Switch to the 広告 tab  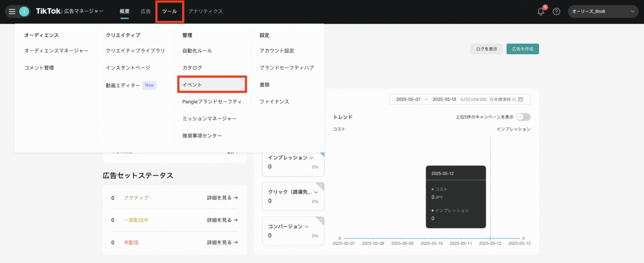(x=146, y=11)
